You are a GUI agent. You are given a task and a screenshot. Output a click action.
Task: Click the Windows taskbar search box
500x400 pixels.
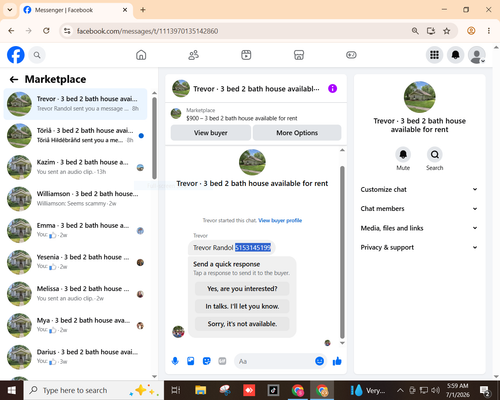93,390
